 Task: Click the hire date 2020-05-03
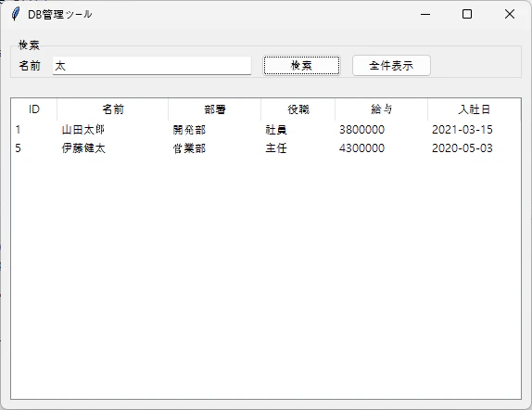point(462,148)
